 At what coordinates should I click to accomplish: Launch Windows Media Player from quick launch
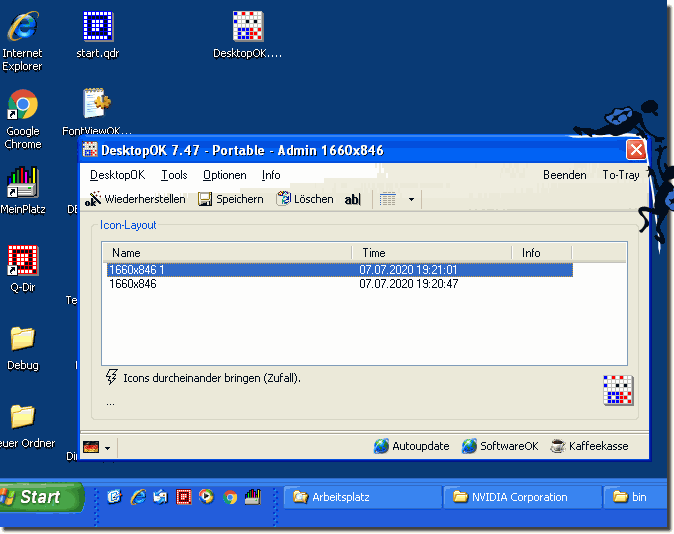point(206,497)
